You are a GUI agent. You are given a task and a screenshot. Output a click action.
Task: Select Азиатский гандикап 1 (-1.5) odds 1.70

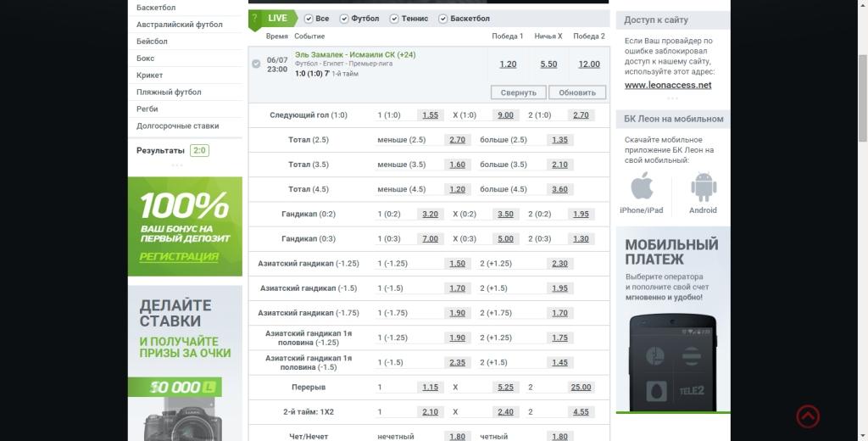tap(457, 288)
